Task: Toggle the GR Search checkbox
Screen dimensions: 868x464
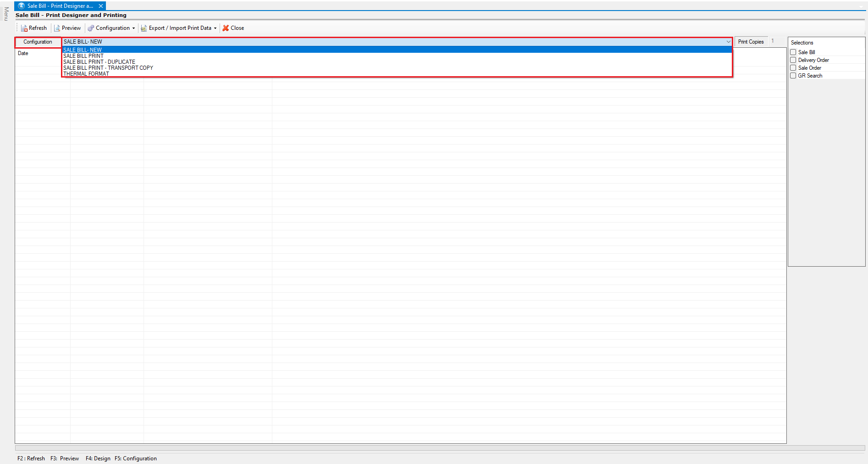Action: point(793,76)
